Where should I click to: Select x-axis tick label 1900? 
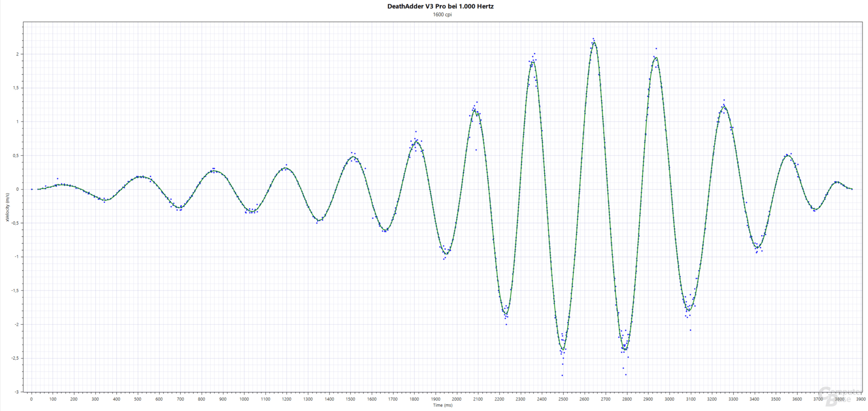pos(435,399)
